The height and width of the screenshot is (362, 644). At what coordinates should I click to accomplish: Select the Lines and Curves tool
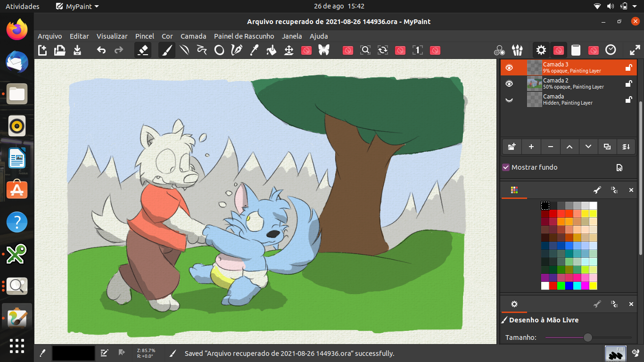click(184, 50)
